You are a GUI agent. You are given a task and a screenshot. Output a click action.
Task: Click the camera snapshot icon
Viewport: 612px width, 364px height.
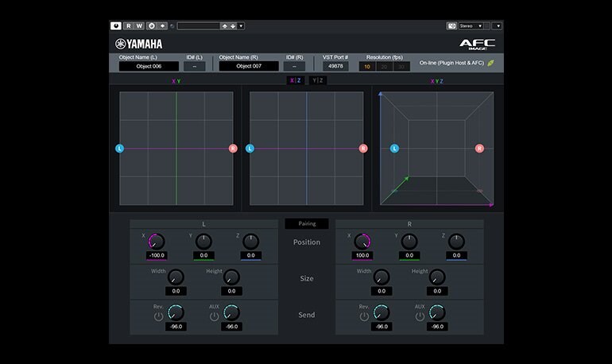[451, 26]
